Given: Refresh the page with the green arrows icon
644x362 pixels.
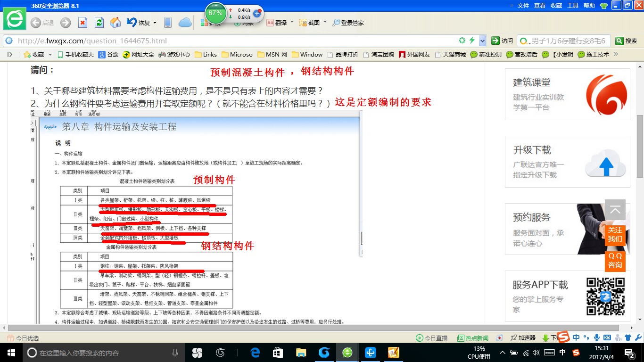Looking at the screenshot, I should click(99, 23).
